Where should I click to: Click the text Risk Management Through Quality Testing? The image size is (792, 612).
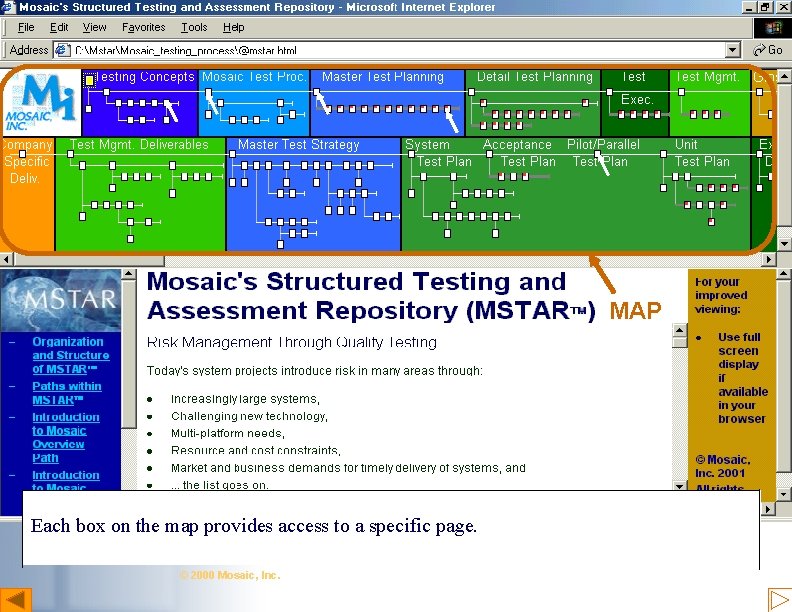pyautogui.click(x=291, y=342)
